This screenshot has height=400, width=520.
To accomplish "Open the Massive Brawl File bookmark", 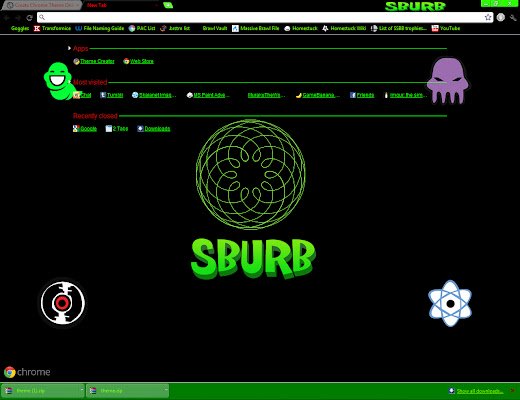I will point(256,28).
